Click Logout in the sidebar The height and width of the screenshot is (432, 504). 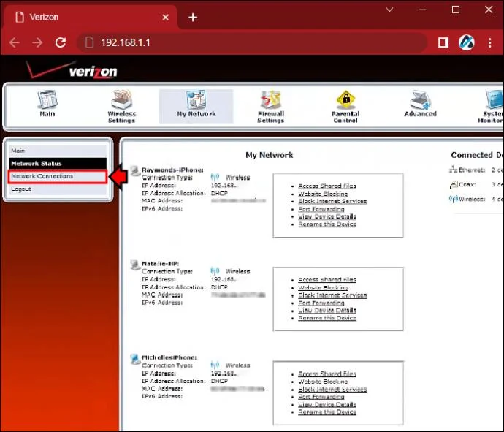pos(58,189)
